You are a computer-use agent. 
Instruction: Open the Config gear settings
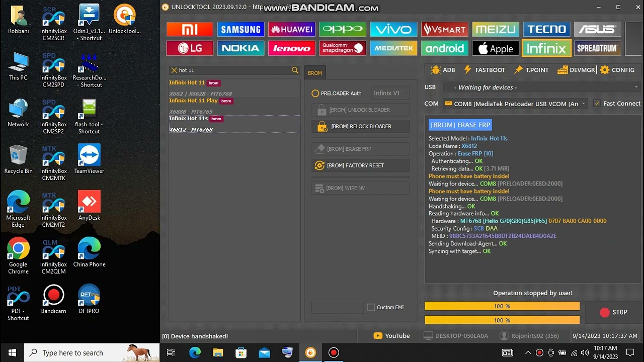pyautogui.click(x=617, y=70)
